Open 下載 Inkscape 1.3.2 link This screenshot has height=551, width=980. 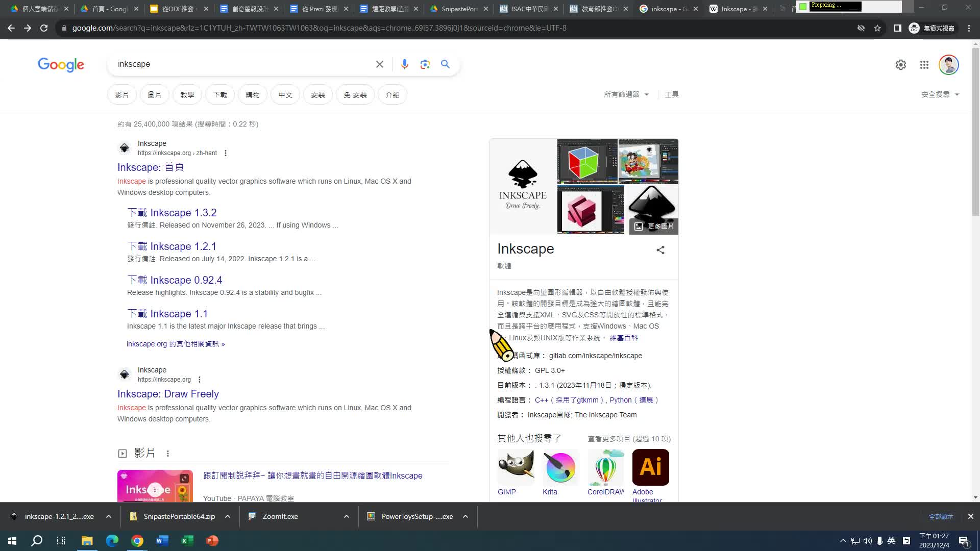tap(172, 213)
